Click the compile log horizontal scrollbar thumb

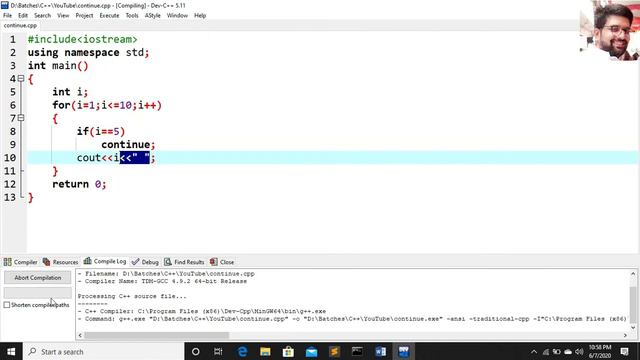(156, 335)
